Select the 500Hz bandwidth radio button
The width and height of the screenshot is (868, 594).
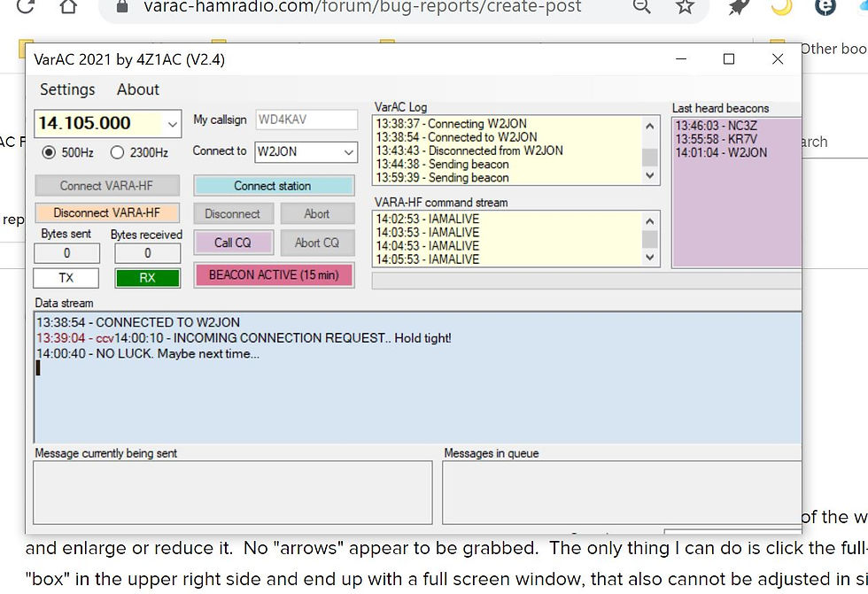tap(49, 152)
